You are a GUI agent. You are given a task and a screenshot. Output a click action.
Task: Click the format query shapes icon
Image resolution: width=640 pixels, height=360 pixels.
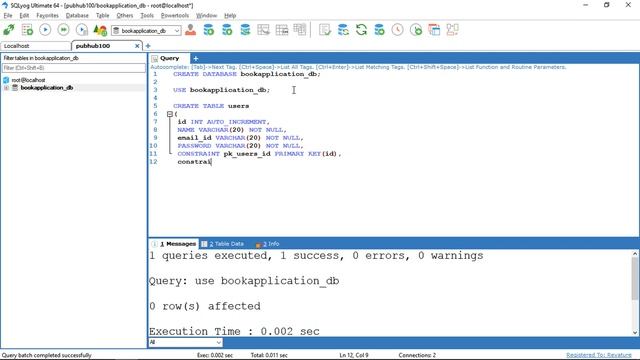100,30
